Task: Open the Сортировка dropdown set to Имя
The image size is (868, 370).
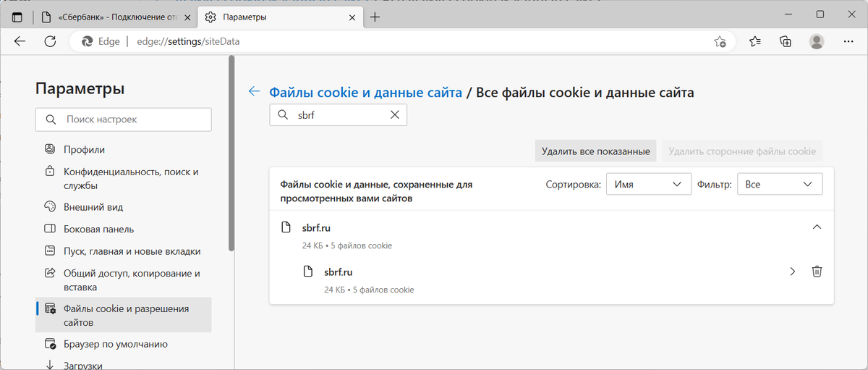Action: pos(648,185)
